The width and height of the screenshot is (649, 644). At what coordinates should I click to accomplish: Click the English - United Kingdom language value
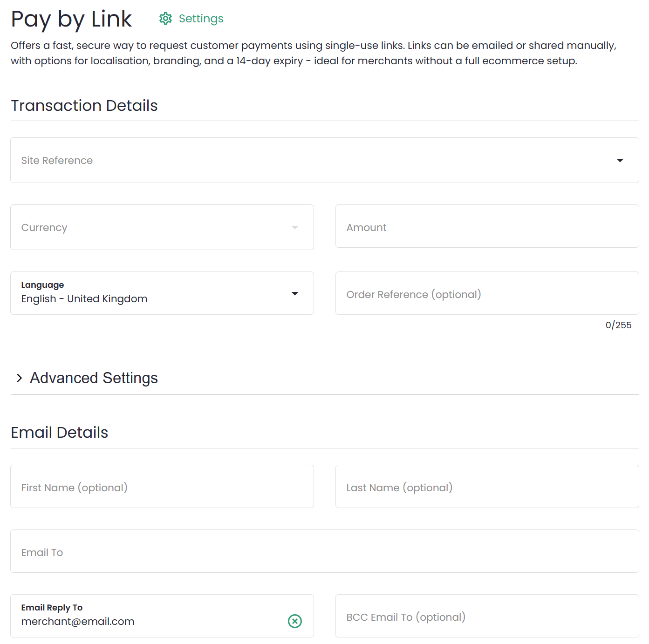click(x=84, y=299)
